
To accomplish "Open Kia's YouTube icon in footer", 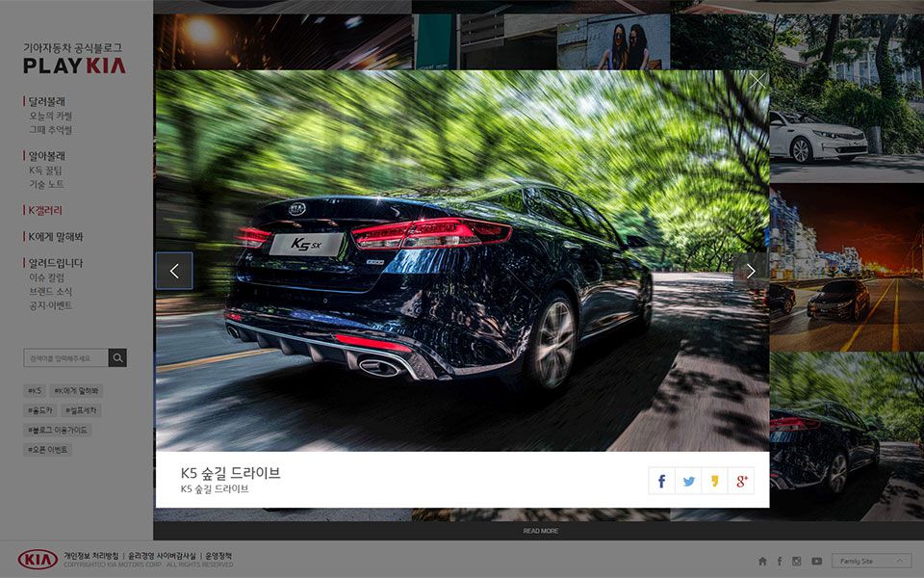I will [816, 561].
